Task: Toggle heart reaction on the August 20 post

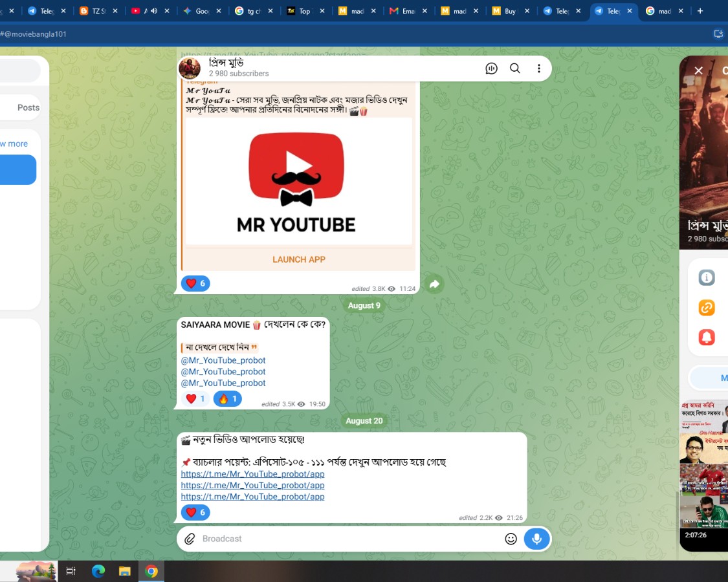Action: point(195,512)
